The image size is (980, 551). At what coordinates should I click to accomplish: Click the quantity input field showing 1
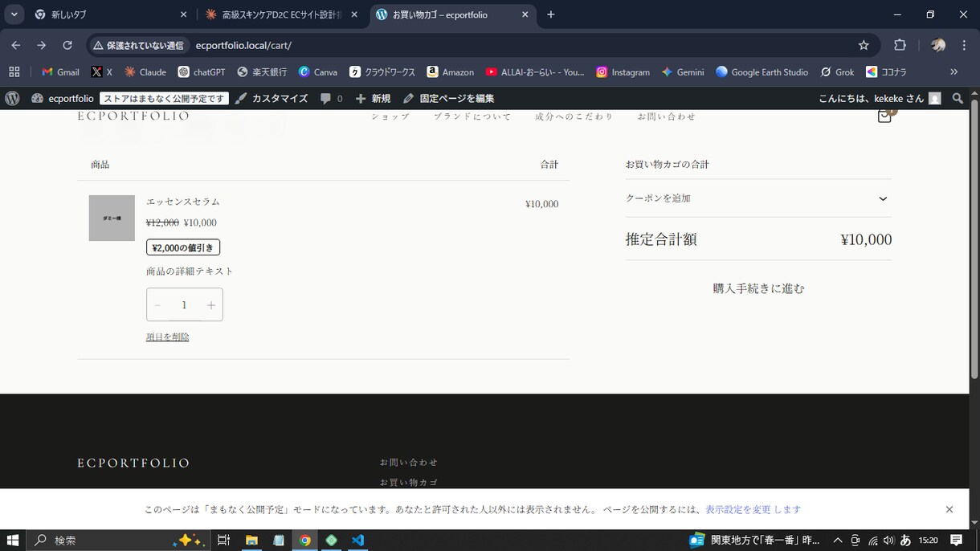(x=184, y=305)
